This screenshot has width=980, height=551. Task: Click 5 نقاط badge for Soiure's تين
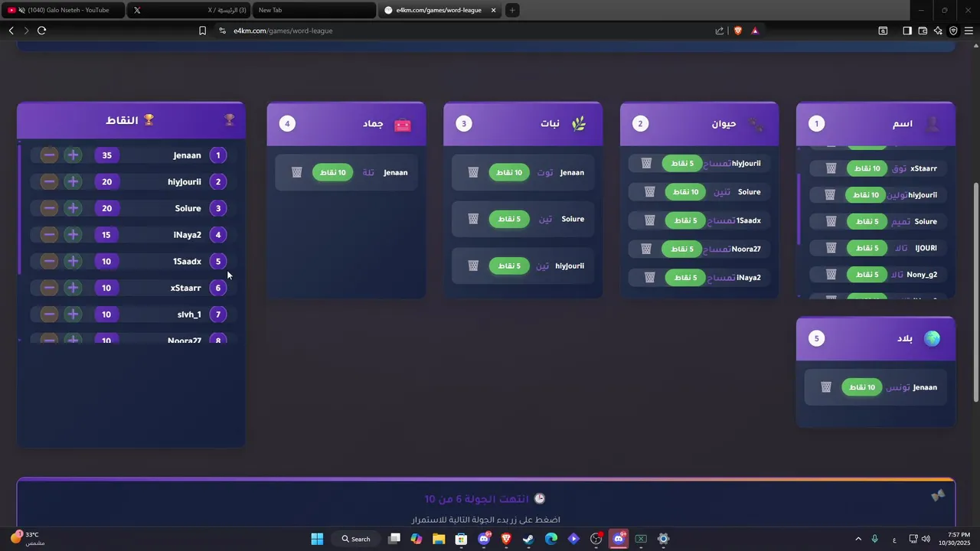pos(509,219)
